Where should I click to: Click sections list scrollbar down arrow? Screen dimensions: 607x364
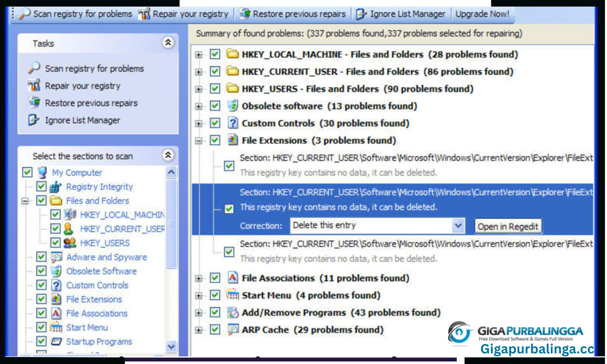(171, 347)
